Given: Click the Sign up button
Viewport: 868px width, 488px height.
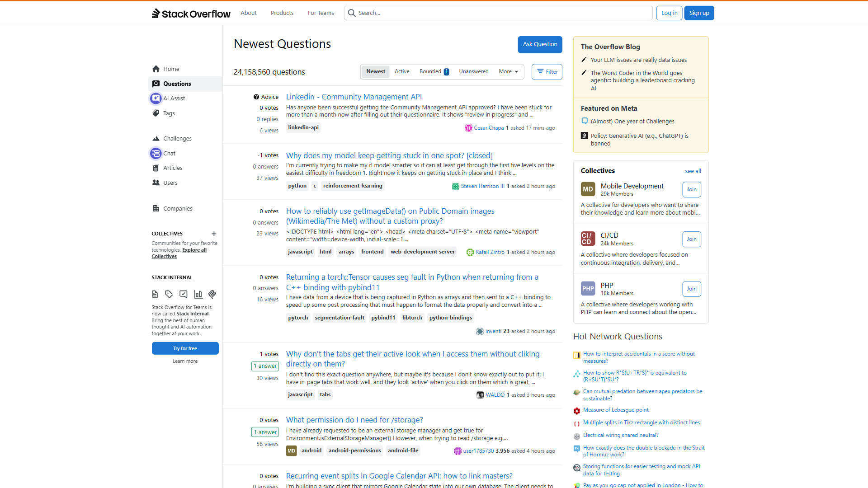Looking at the screenshot, I should click(x=699, y=13).
